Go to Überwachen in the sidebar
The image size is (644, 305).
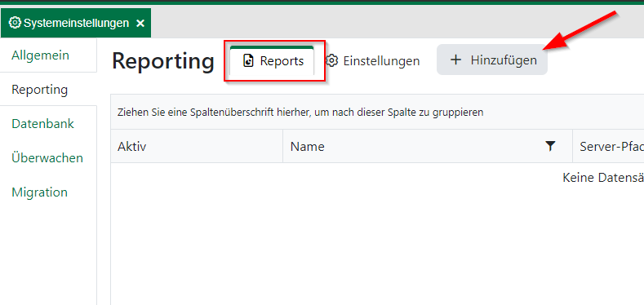click(x=47, y=157)
